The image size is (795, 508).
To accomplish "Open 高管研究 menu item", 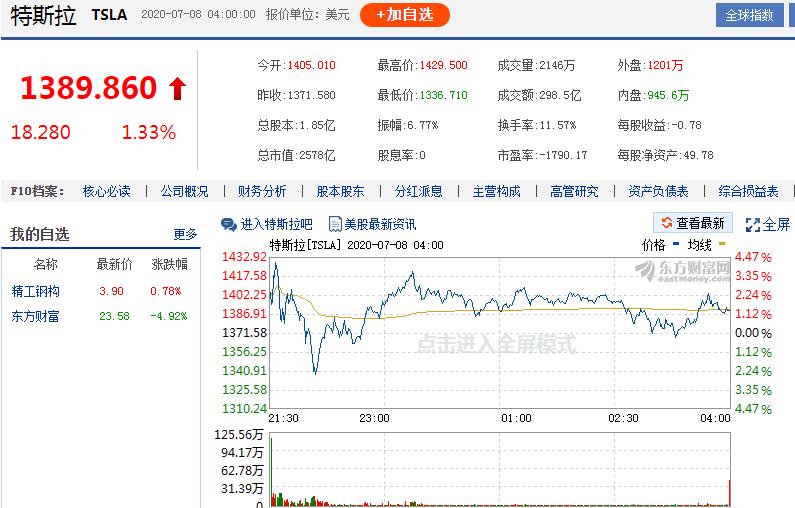I will 574,191.
